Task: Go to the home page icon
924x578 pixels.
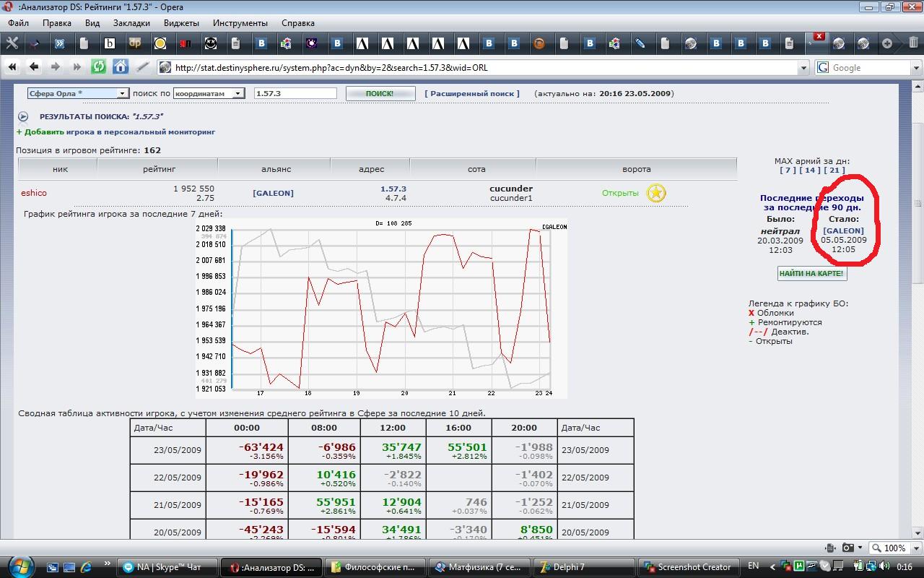Action: pos(121,67)
